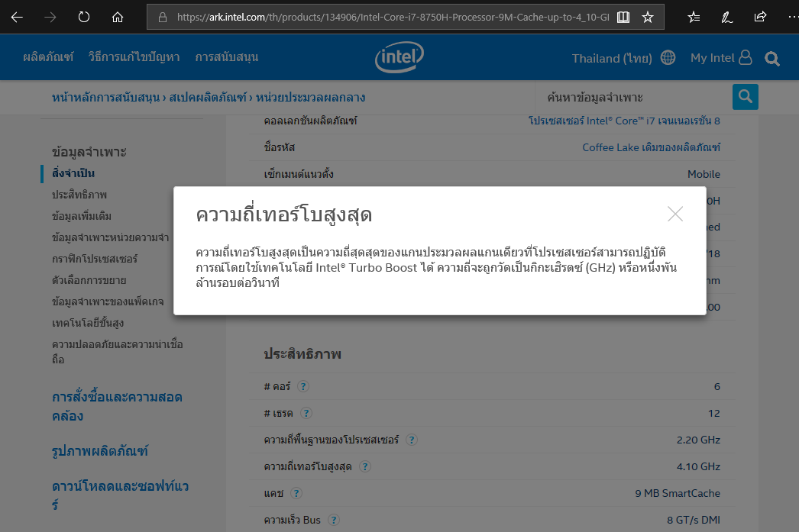This screenshot has width=799, height=532.
Task: Select ประสิทธิภาพ in the sidebar
Action: pyautogui.click(x=79, y=195)
